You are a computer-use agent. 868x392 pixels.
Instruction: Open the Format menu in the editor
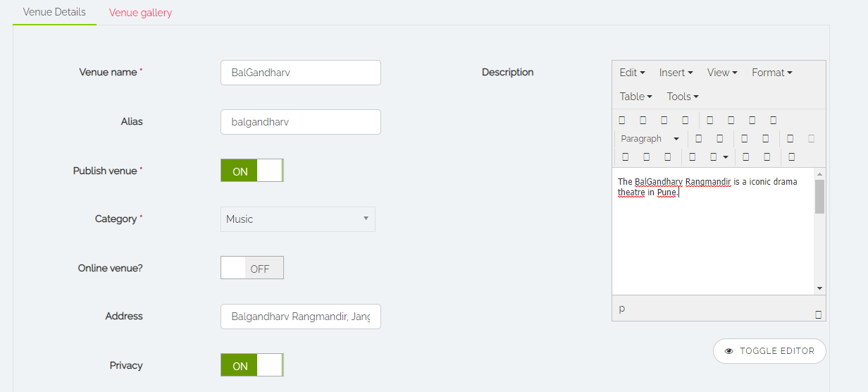(x=771, y=73)
